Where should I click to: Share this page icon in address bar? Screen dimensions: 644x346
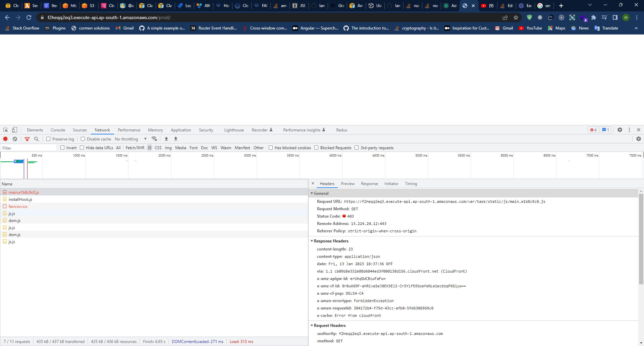[505, 17]
